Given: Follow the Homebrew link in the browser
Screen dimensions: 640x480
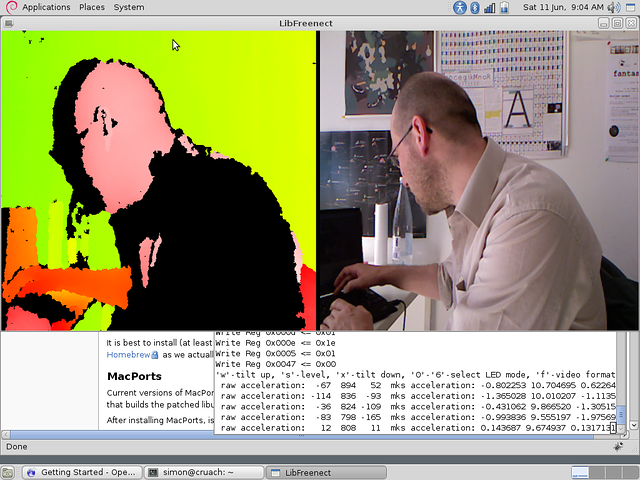Looking at the screenshot, I should click(x=128, y=355).
